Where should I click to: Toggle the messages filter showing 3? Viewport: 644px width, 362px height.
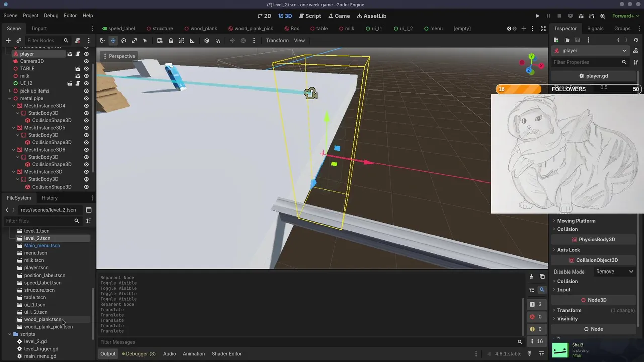click(536, 304)
